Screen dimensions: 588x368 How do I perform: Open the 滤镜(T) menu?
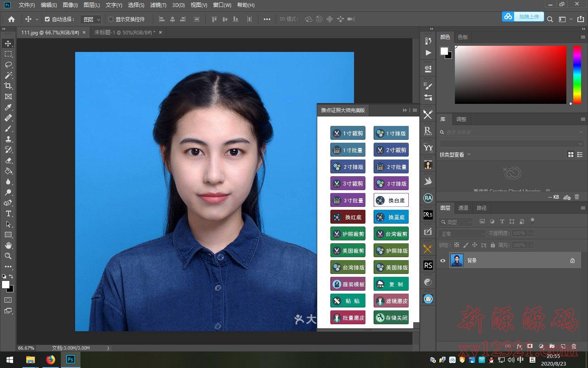(x=158, y=5)
